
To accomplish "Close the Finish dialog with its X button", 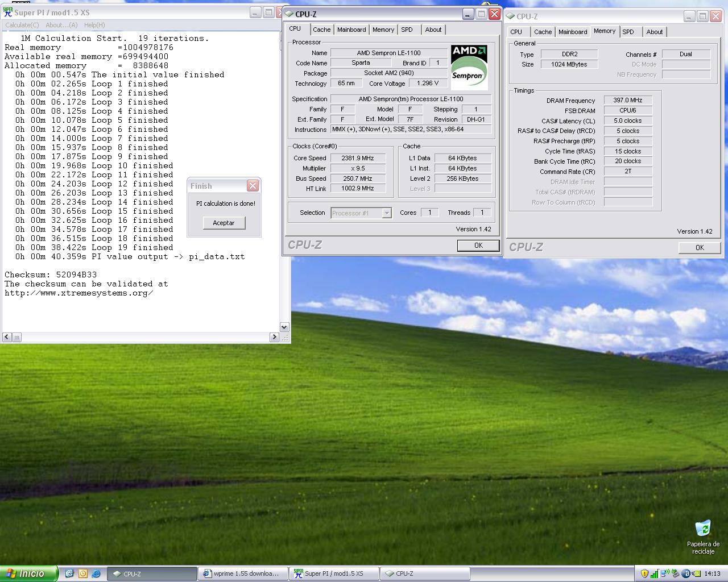I will pos(253,185).
